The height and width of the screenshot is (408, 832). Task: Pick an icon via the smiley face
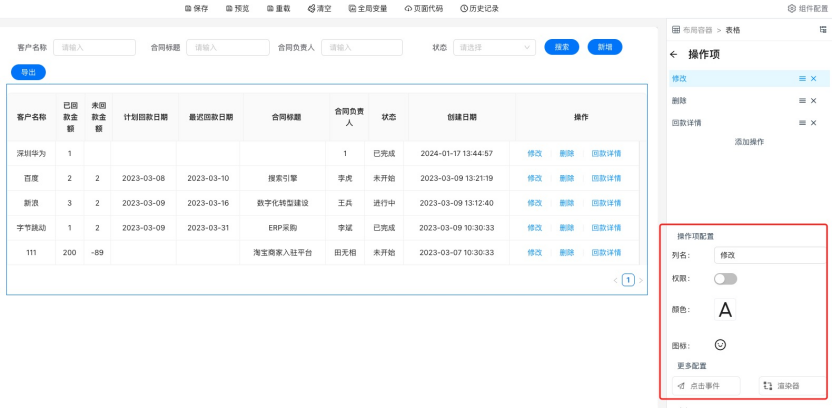tap(720, 345)
